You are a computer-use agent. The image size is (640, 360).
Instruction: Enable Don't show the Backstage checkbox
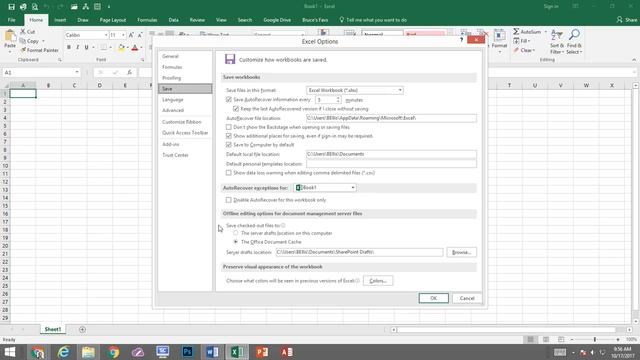pos(229,127)
